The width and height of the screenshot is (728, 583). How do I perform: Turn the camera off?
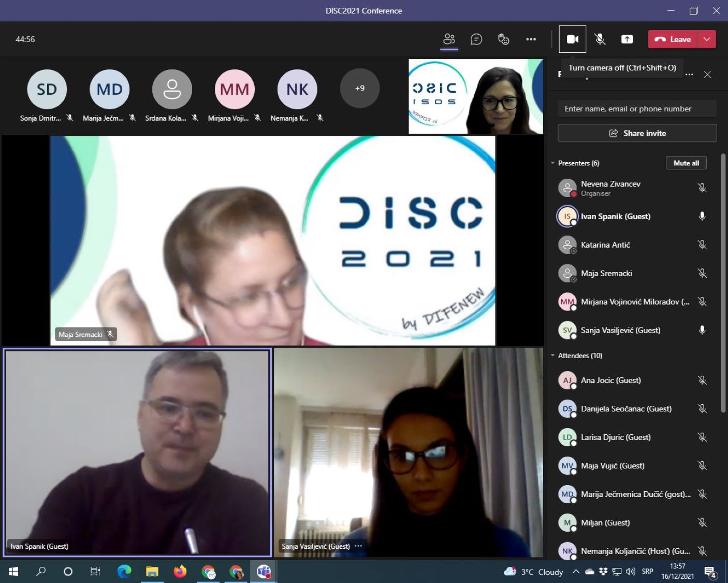(572, 39)
